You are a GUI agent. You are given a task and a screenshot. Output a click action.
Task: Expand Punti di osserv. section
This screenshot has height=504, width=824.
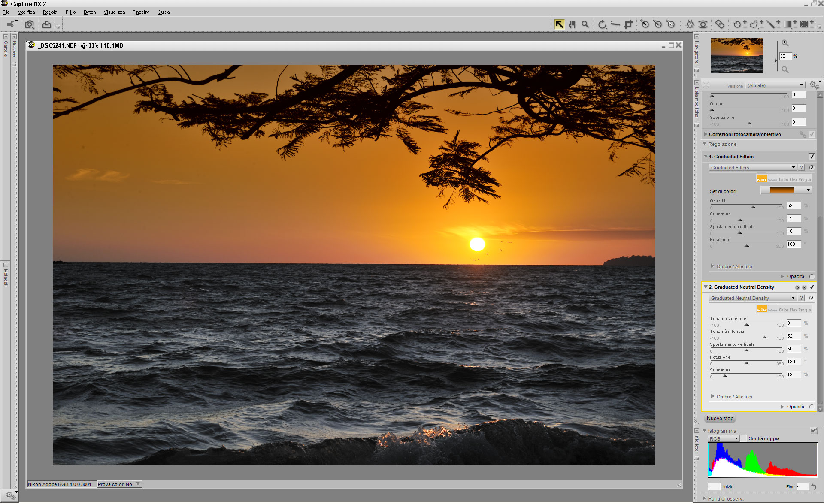(x=704, y=498)
